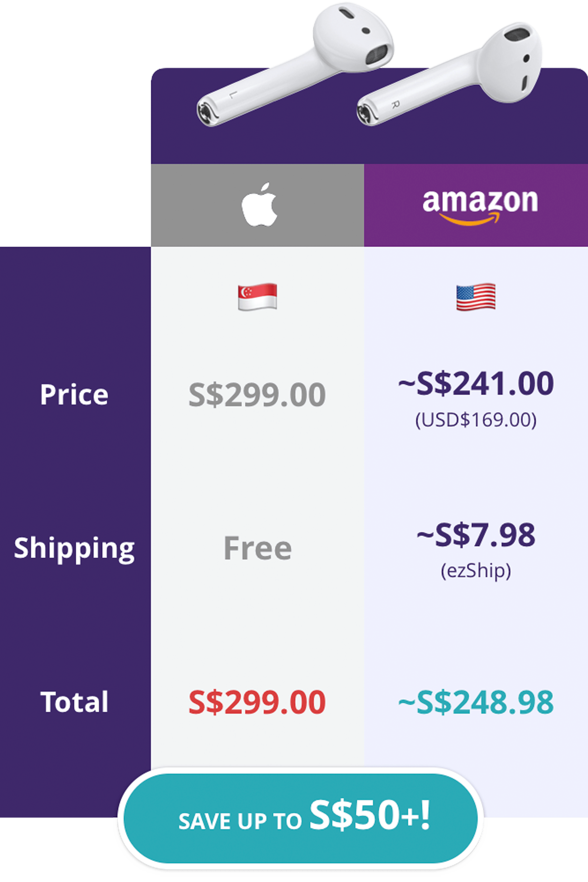Click the Free shipping text
588x882 pixels.
257,548
